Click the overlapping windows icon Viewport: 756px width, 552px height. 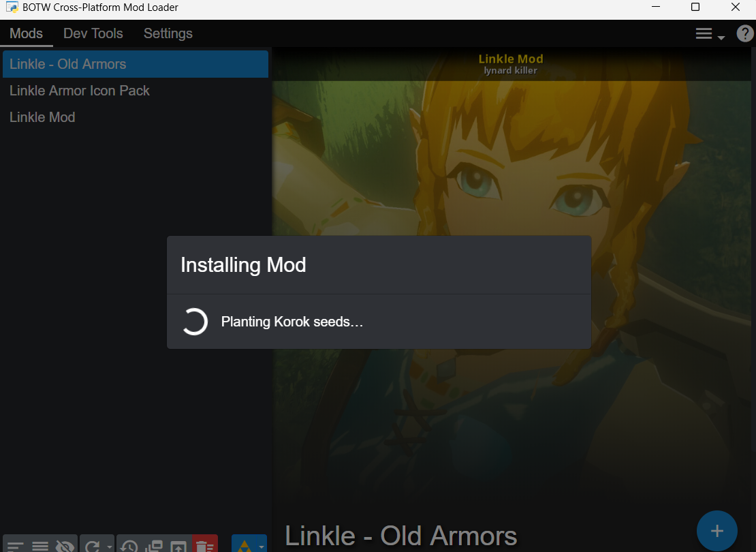pos(154,547)
